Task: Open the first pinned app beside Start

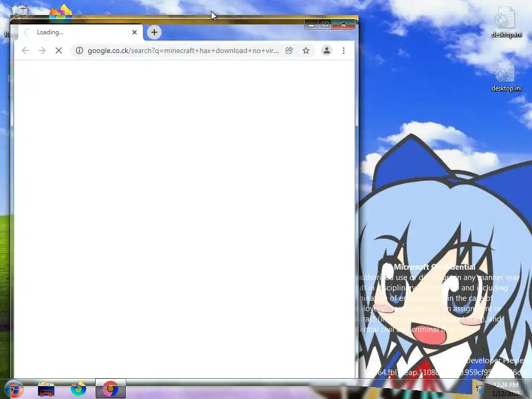Action: point(46,389)
